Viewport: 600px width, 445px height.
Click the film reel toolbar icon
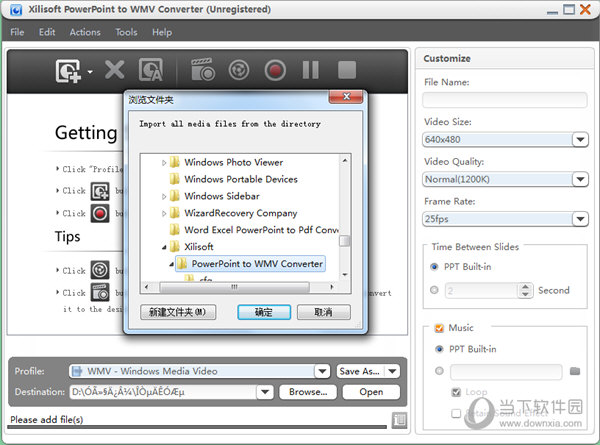(x=239, y=70)
